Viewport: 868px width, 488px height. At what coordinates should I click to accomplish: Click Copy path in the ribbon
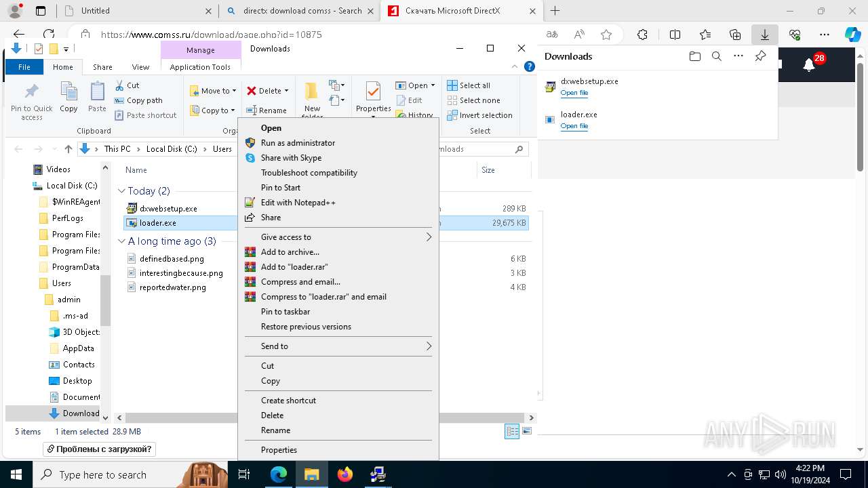[x=138, y=100]
